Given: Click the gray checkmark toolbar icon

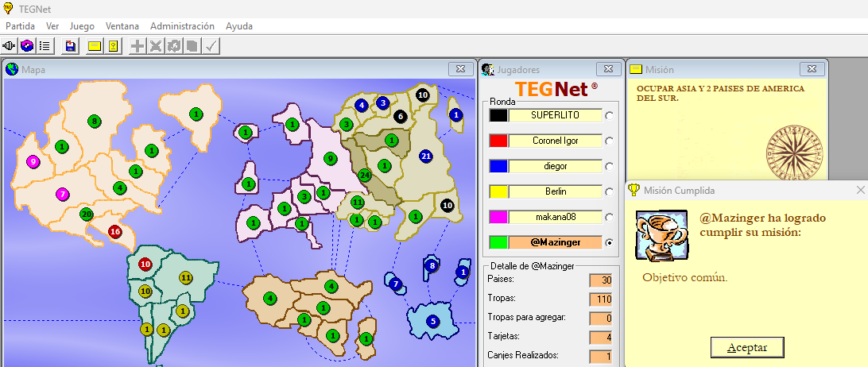Looking at the screenshot, I should click(x=211, y=46).
